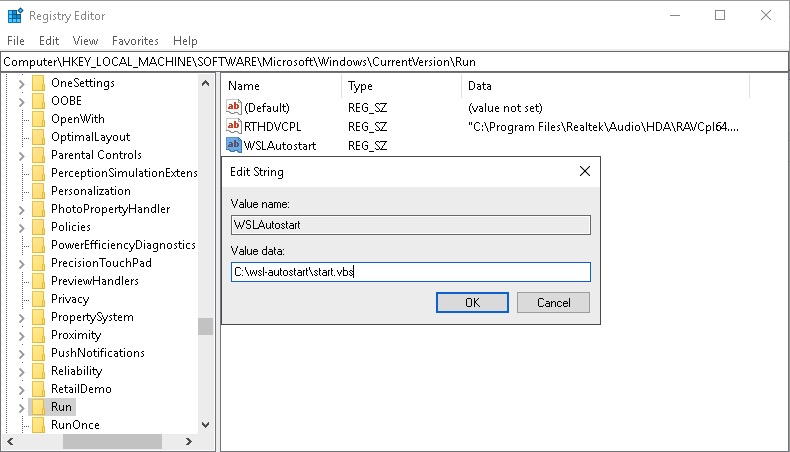The image size is (790, 452).
Task: Expand the Proximity tree node
Action: tap(21, 336)
